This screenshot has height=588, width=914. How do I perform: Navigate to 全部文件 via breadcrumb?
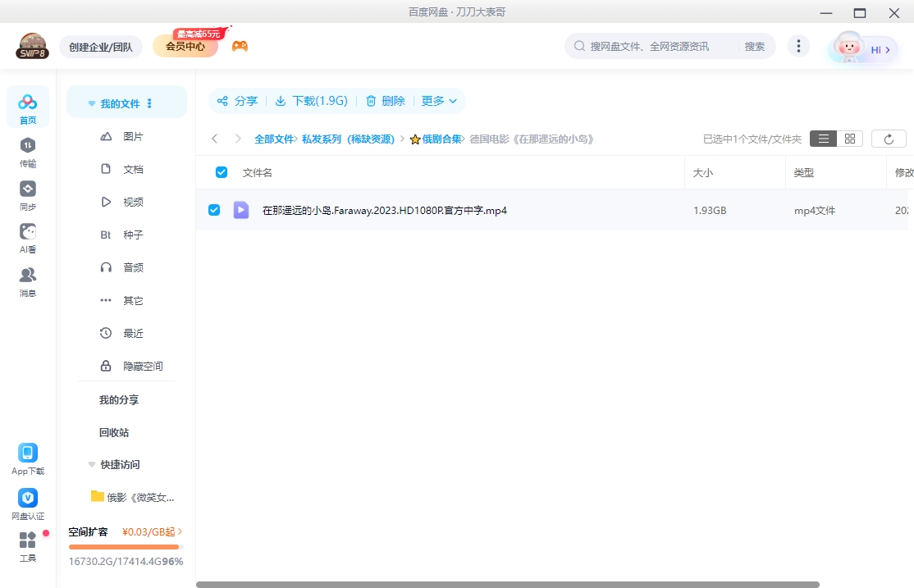[273, 139]
